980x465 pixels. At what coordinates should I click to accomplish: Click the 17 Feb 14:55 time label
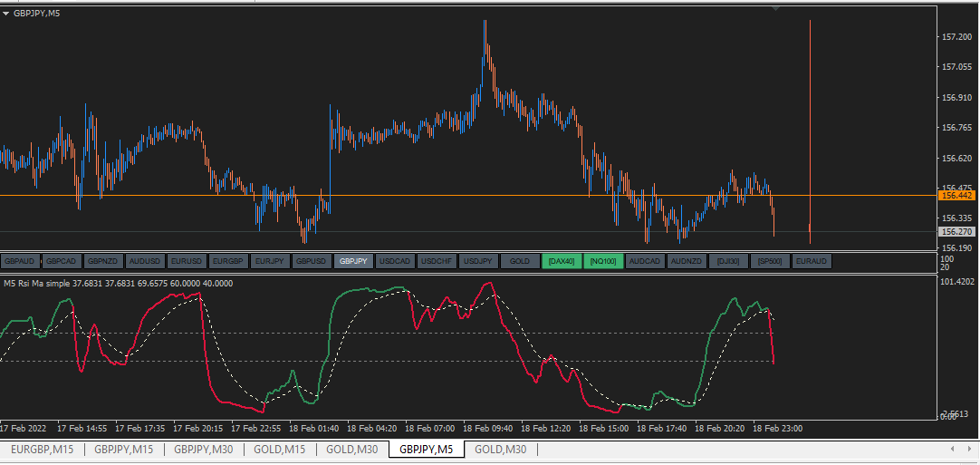82,429
